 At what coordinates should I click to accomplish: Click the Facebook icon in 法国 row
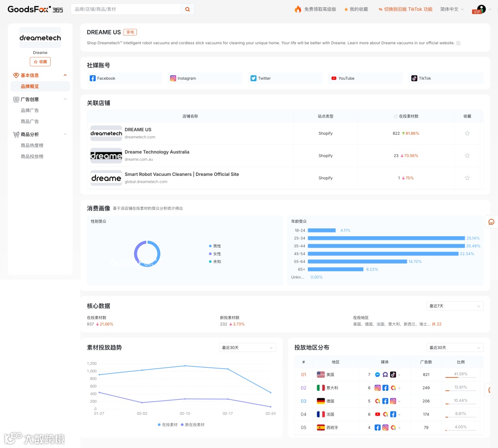(x=393, y=414)
